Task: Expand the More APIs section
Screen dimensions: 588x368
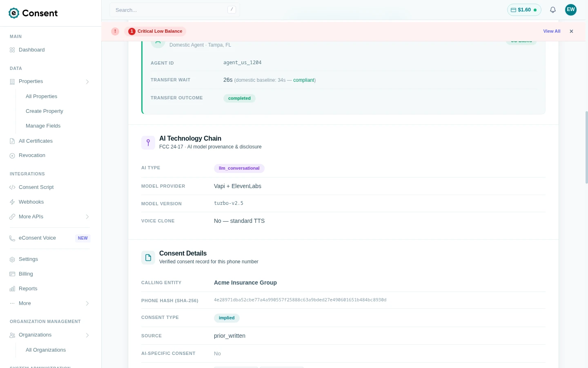Action: pos(87,217)
